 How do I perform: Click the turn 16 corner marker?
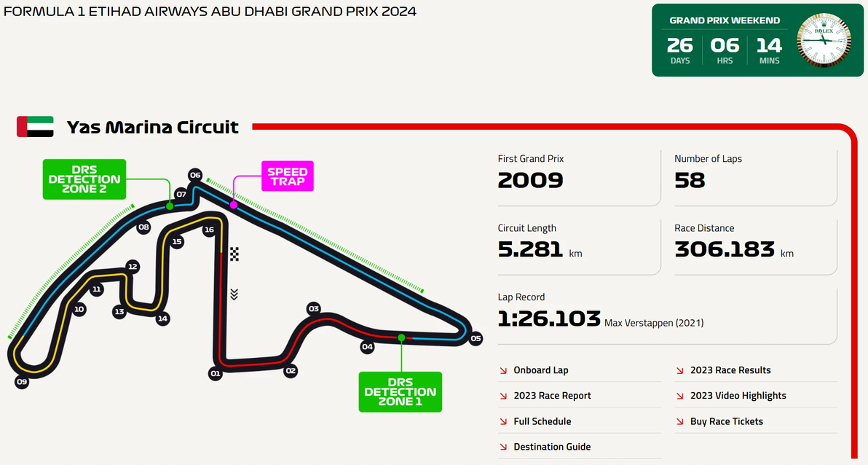[x=209, y=230]
